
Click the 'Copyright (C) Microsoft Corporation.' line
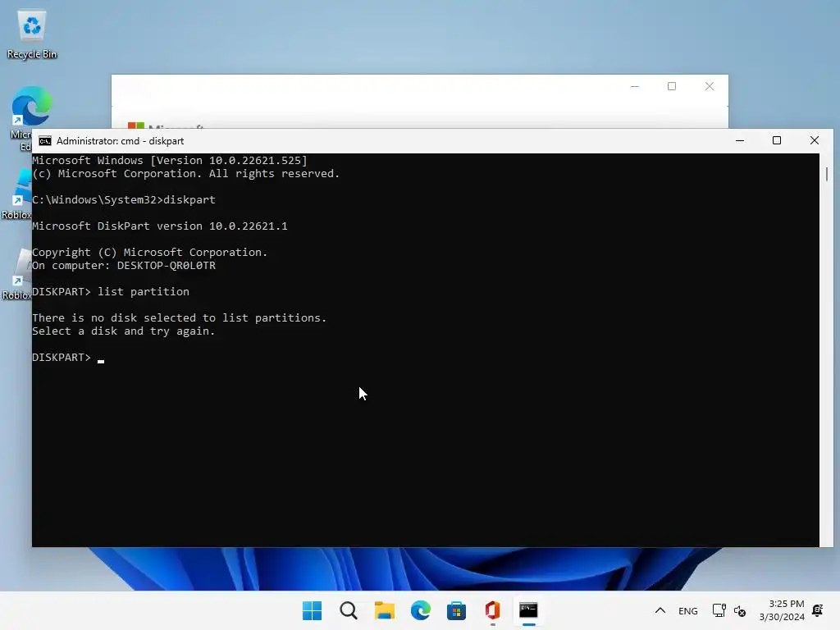pos(149,253)
